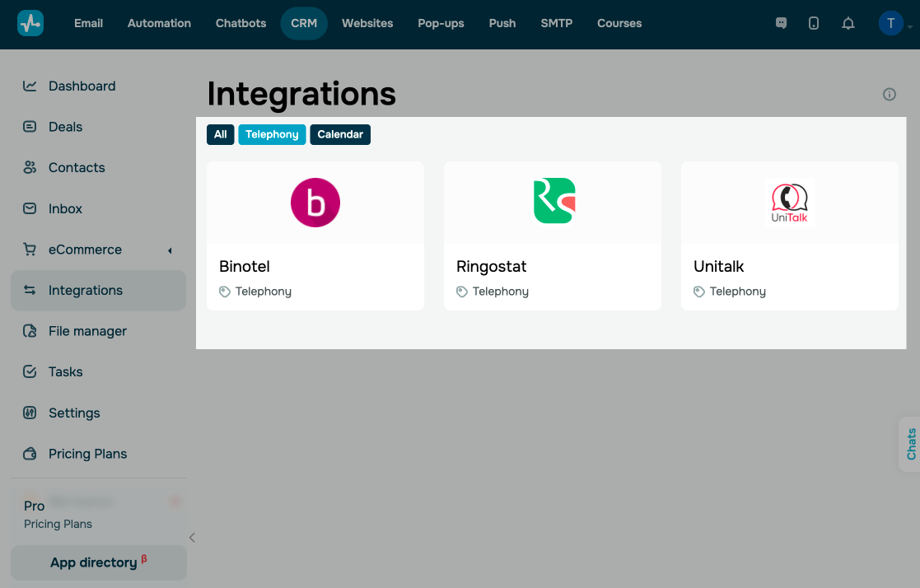Click the tag icon under Ringostat
Screen dimensions: 920x588
click(x=462, y=292)
